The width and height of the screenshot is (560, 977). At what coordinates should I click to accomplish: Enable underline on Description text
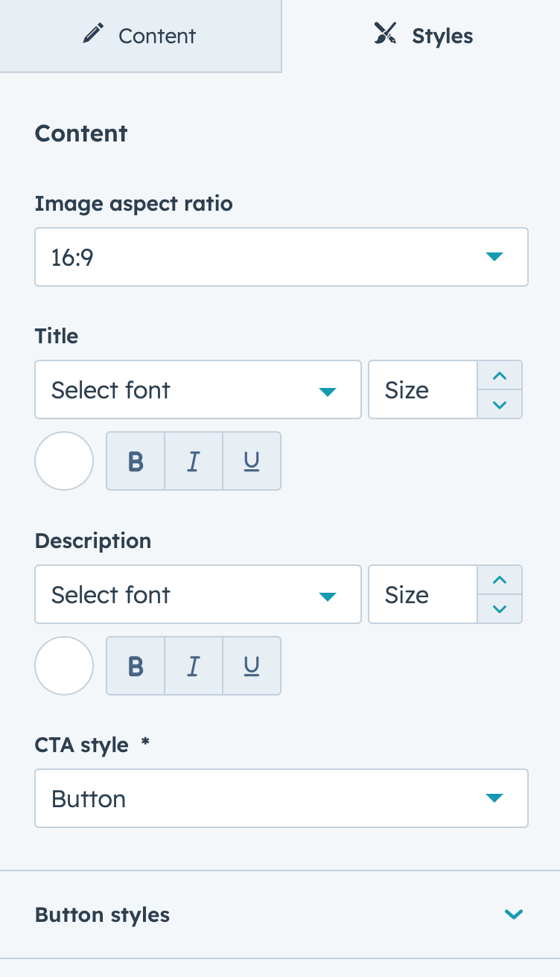click(x=252, y=666)
